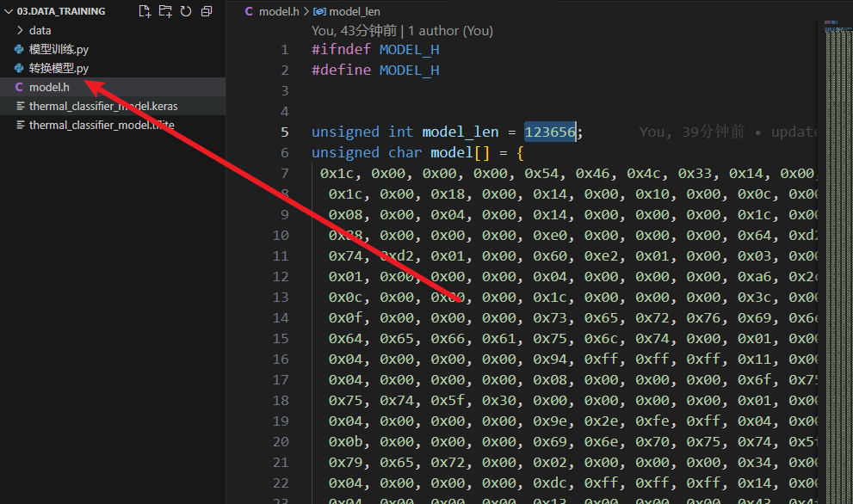Image resolution: width=853 pixels, height=504 pixels.
Task: Open the model.h breadcrumb dropdown
Action: click(x=275, y=11)
